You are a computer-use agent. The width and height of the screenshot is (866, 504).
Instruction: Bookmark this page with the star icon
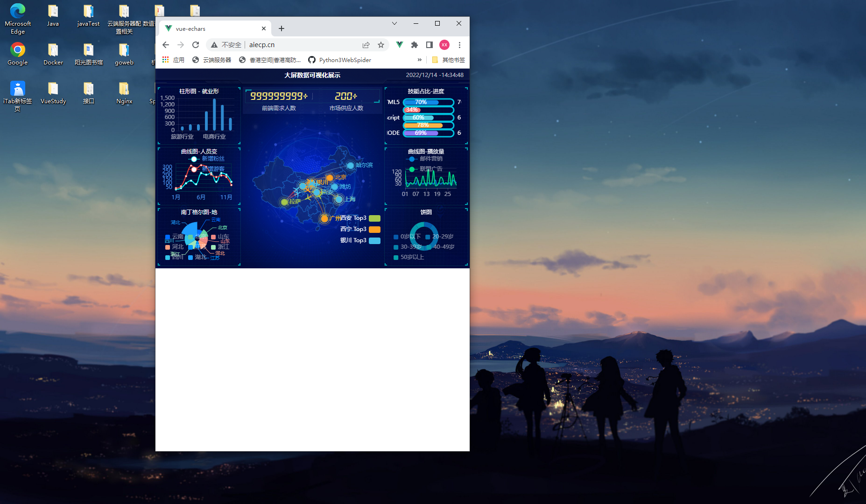[x=381, y=45]
